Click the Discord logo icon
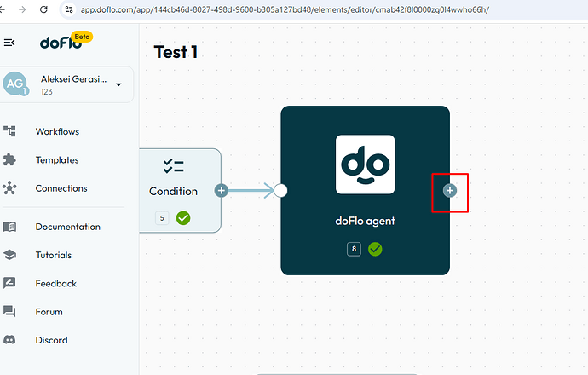Screen dimensions: 588x375 (x=9, y=340)
